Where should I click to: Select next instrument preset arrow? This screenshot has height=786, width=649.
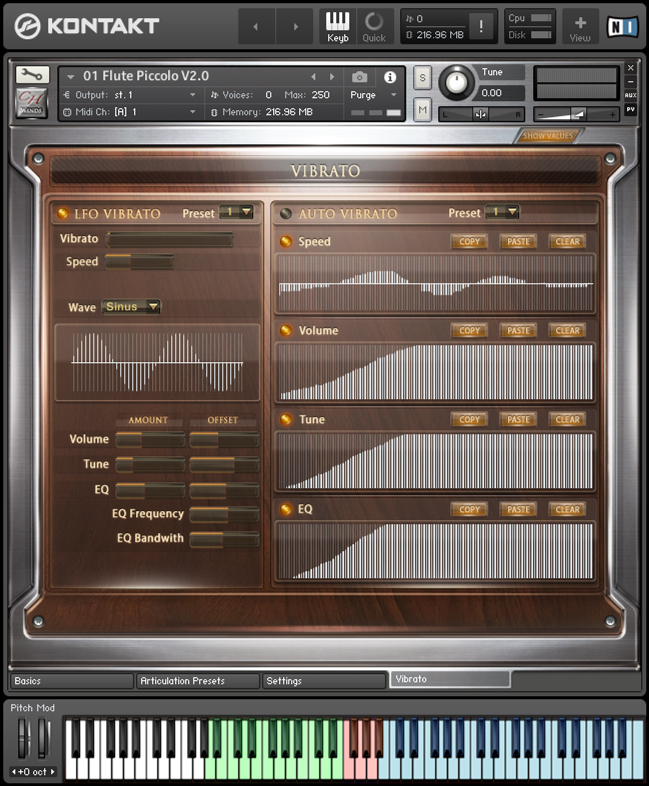click(332, 77)
